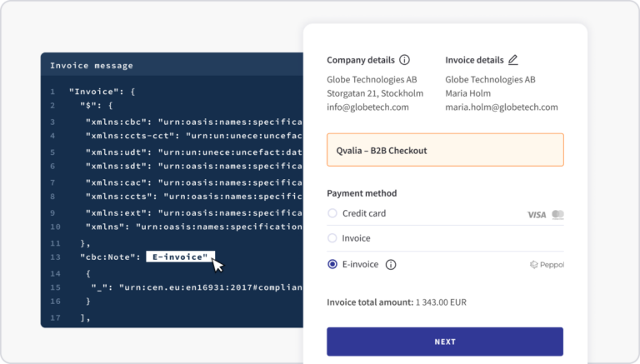Select the Credit card radio button
The width and height of the screenshot is (640, 364).
[332, 214]
